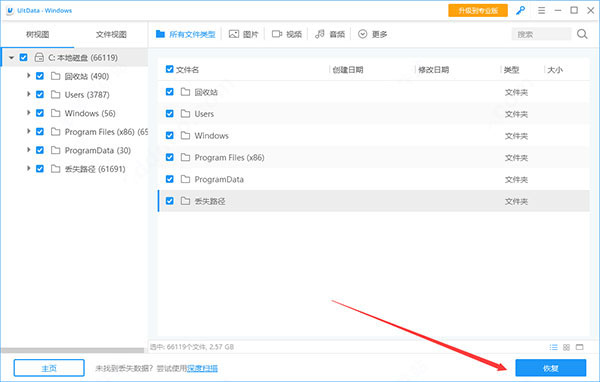600x382 pixels.
Task: Click the left panel horizontal scrollbar
Action: click(x=73, y=350)
